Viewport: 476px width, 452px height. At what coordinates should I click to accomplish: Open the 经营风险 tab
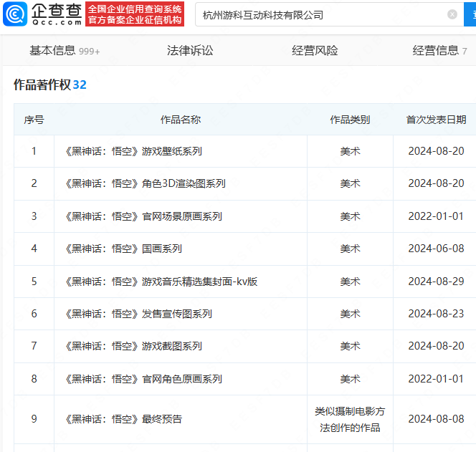(315, 50)
